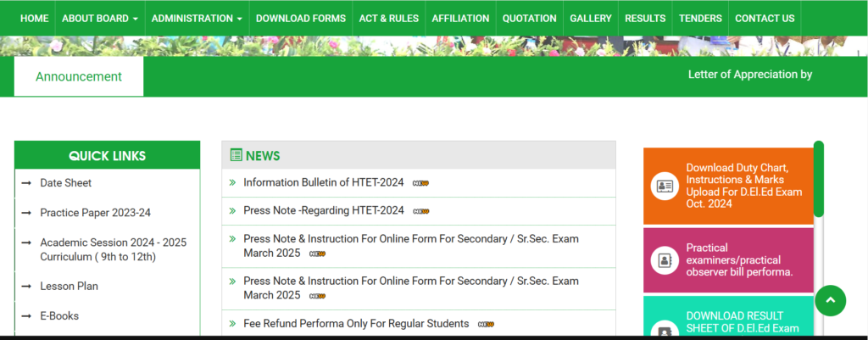Open the Date Sheet quick link
The height and width of the screenshot is (340, 868).
tap(66, 183)
